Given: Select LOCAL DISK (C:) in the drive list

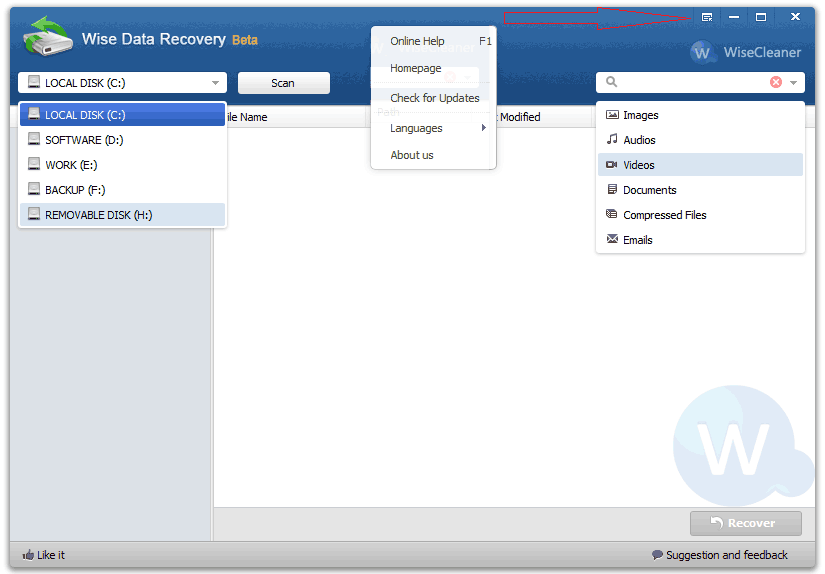Looking at the screenshot, I should [123, 115].
